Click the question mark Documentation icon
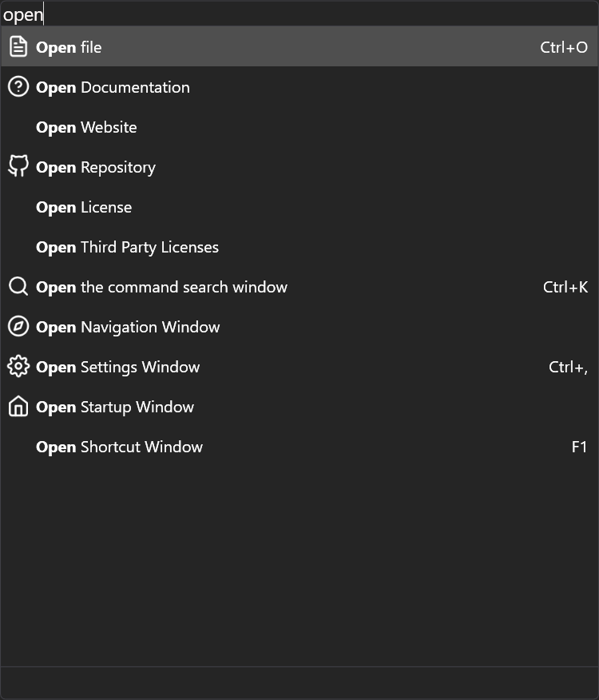Viewport: 599px width, 700px height. (18, 87)
